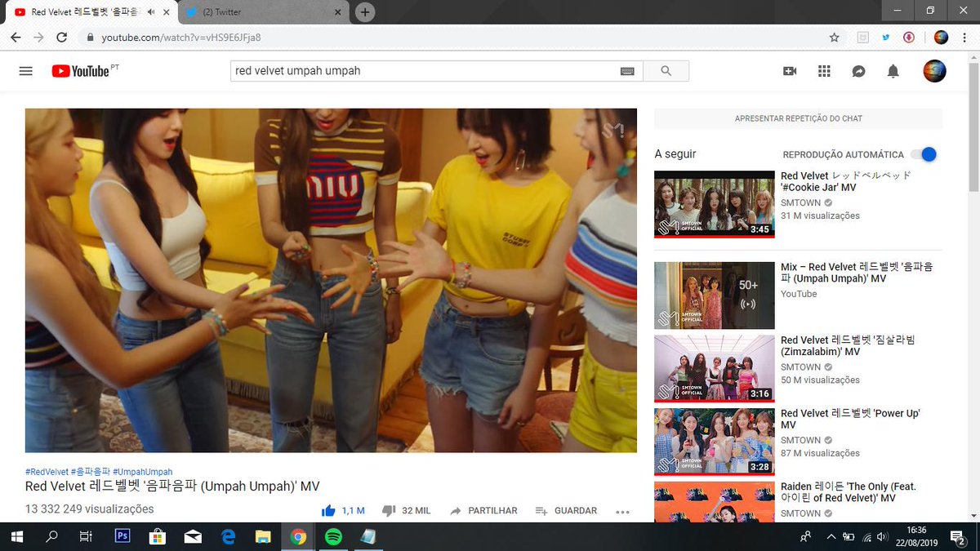980x551 pixels.
Task: Mute the tab audio speaker icon
Action: (x=151, y=12)
